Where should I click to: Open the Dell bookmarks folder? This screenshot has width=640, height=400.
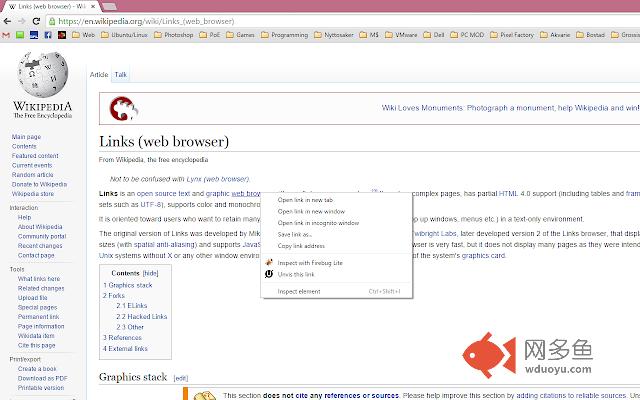433,35
